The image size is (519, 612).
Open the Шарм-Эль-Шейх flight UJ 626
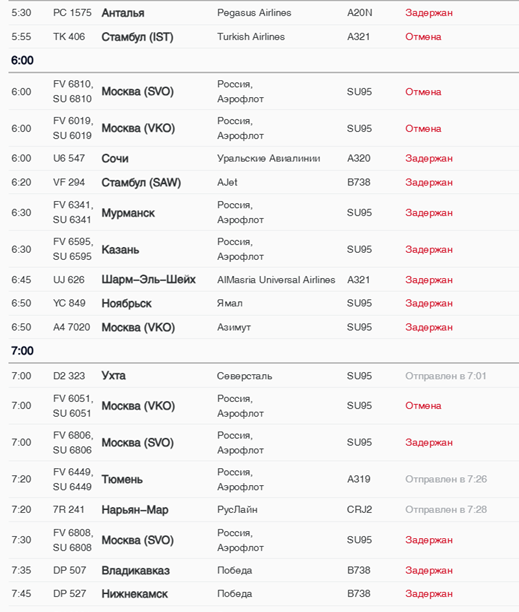point(263,280)
